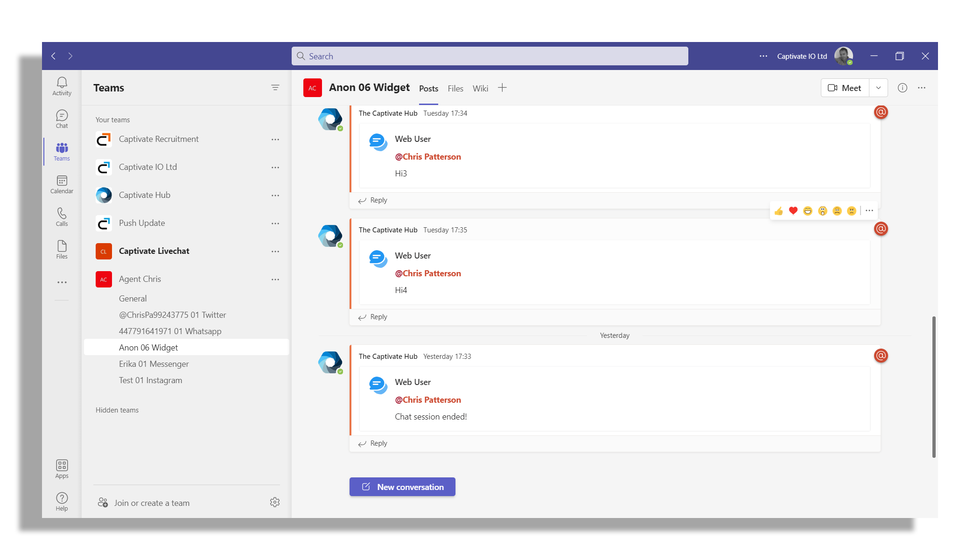980x560 pixels.
Task: React with surprised emoji
Action: point(823,211)
